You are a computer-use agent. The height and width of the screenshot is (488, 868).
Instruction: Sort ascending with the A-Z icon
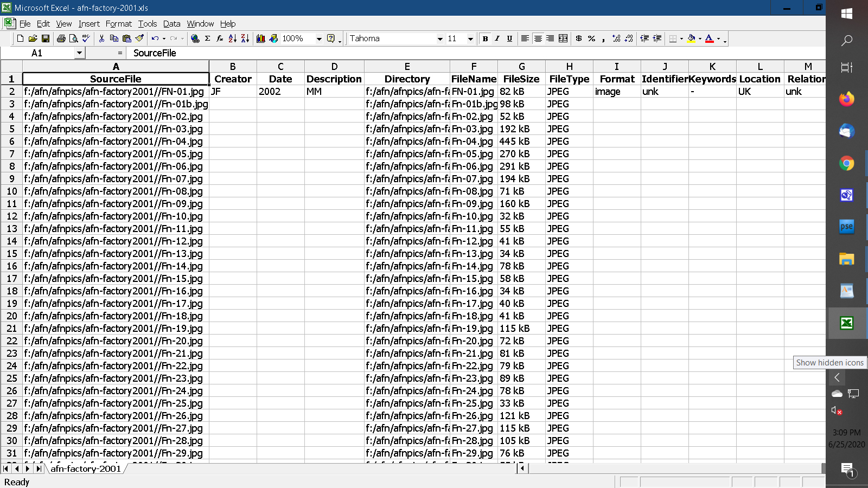[x=232, y=38]
